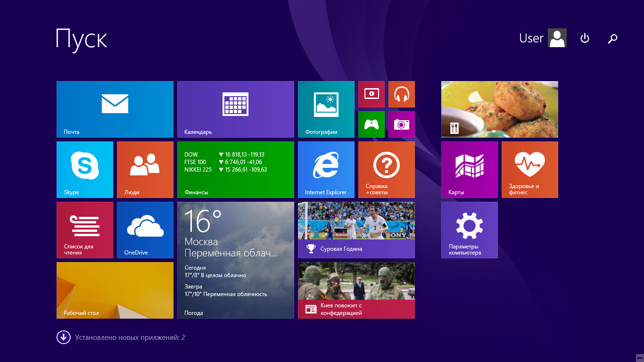Open Параметры компьютера settings tile

(x=469, y=230)
